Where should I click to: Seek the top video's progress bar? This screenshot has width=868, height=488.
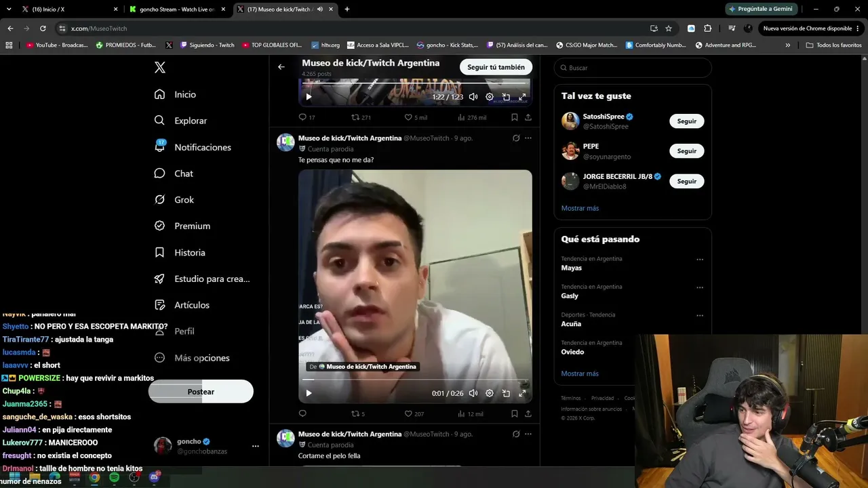415,83
